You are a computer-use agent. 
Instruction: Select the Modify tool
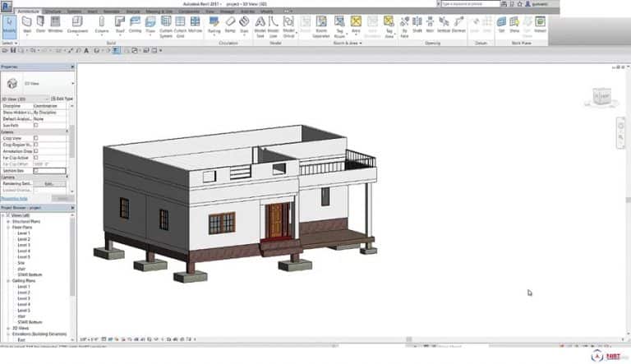click(9, 24)
